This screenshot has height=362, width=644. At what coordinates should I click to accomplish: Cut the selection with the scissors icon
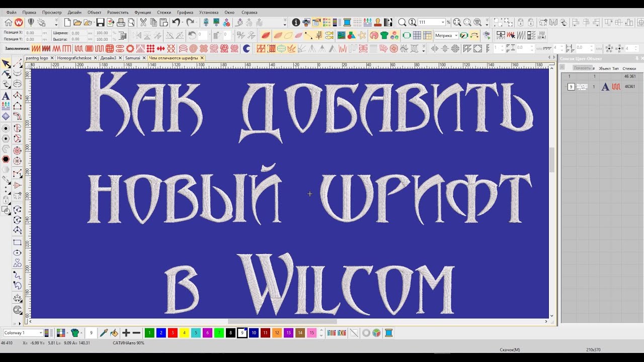pos(143,22)
